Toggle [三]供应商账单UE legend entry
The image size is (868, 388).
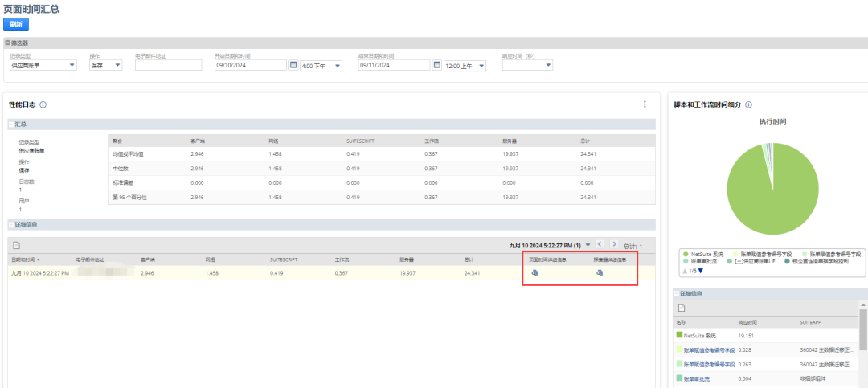751,261
